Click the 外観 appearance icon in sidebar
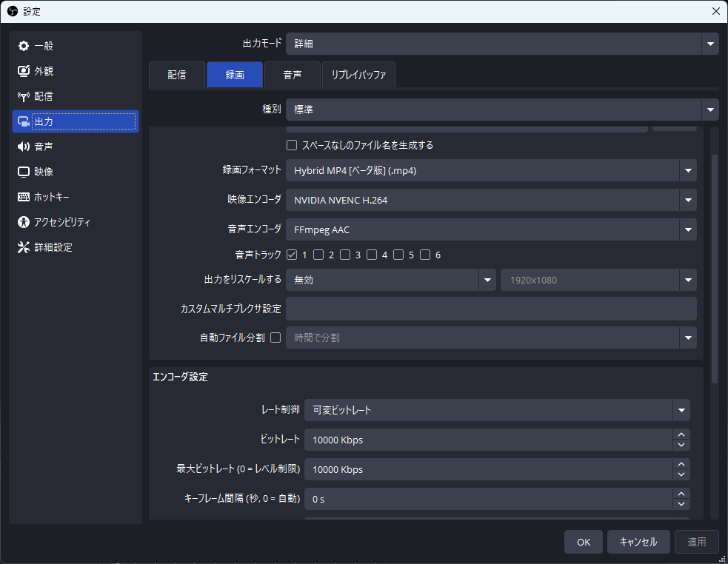Image resolution: width=728 pixels, height=564 pixels. click(x=23, y=71)
